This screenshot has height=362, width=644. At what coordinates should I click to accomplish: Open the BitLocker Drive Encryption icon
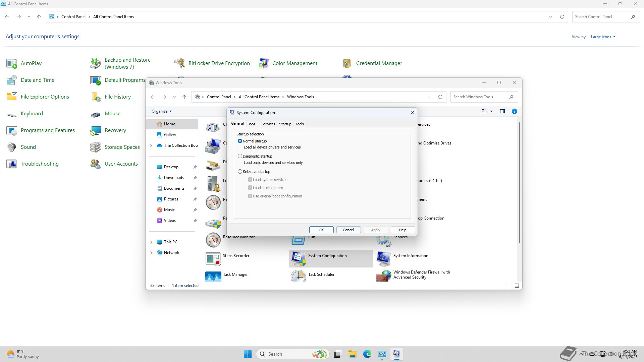click(179, 63)
